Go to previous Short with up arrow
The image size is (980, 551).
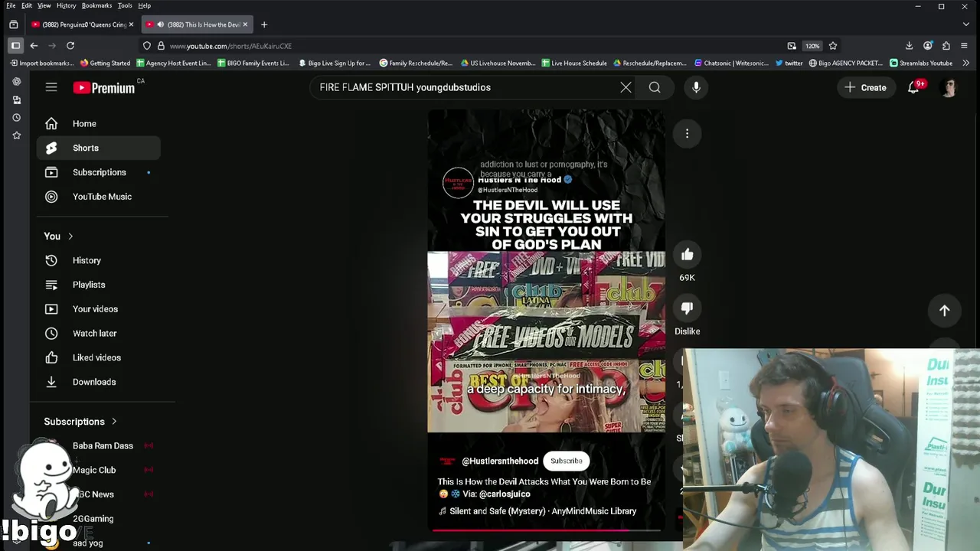point(944,311)
